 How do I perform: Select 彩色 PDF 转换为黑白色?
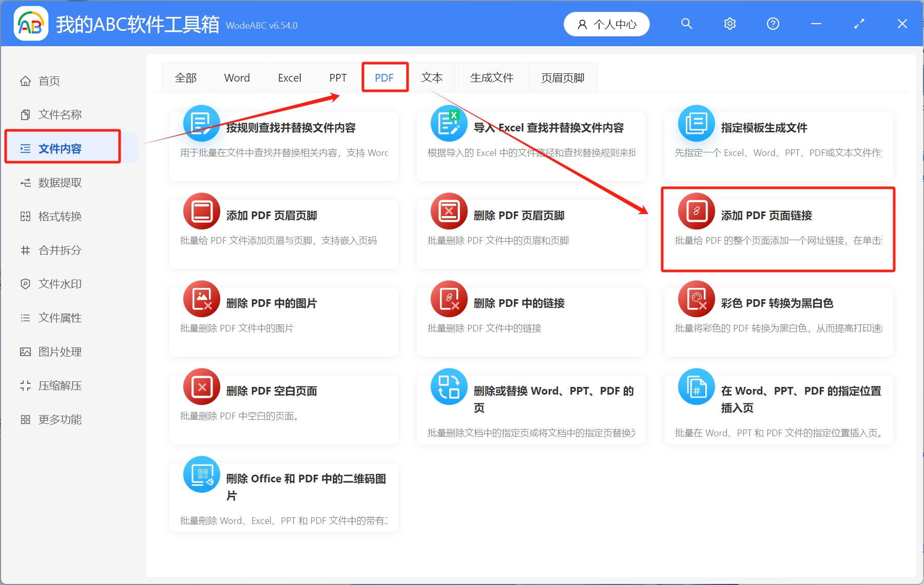pos(777,321)
